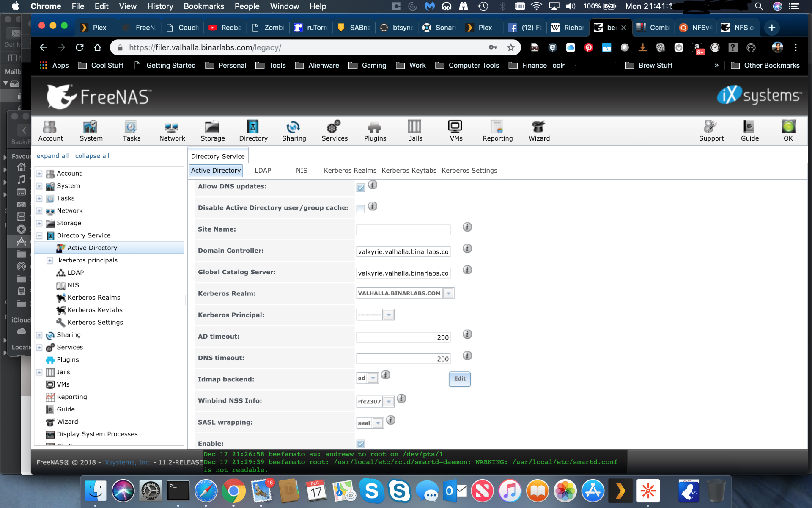Image resolution: width=812 pixels, height=508 pixels.
Task: Show info for Winbind NSS Info
Action: click(x=401, y=399)
